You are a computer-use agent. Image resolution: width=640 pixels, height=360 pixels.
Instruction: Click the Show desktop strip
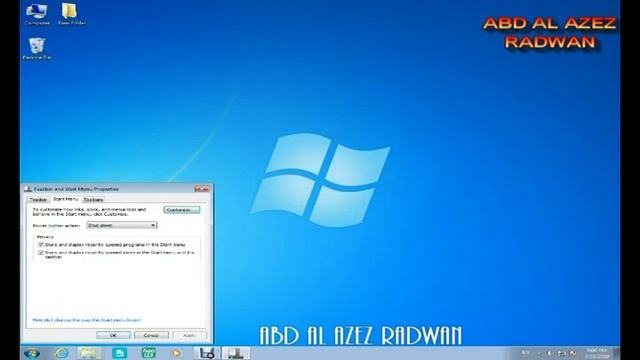616,353
